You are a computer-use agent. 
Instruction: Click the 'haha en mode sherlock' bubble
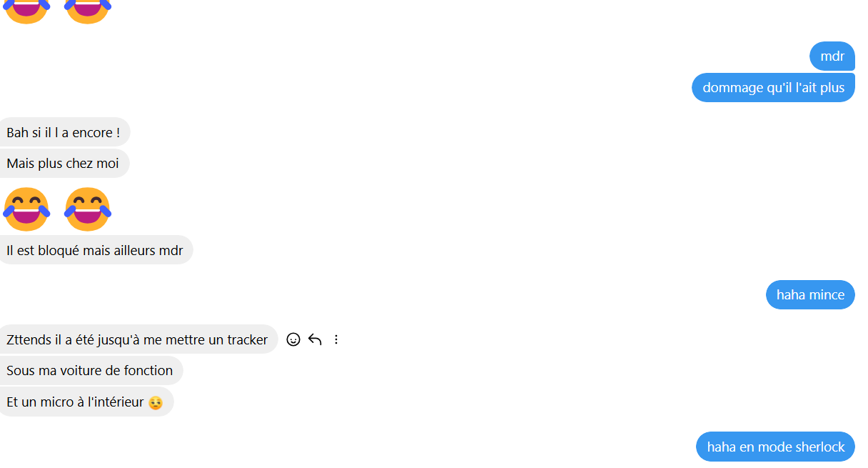coord(776,447)
